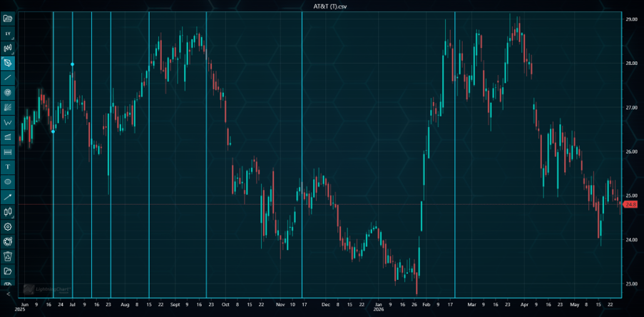This screenshot has height=317, width=644.
Task: Click the Dec date axis label
Action: (x=326, y=305)
